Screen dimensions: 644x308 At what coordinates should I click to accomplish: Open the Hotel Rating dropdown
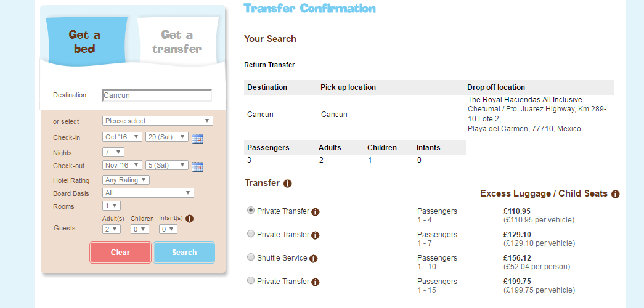point(126,180)
